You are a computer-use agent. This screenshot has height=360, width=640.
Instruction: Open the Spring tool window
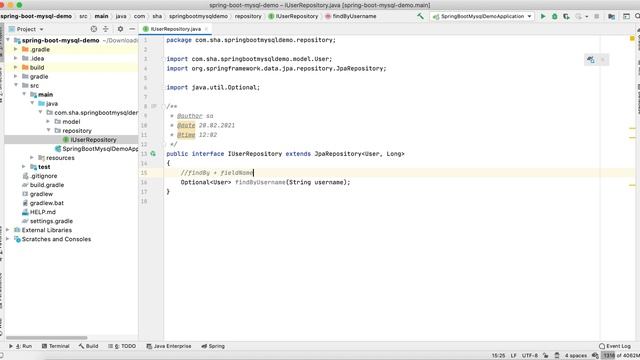click(x=213, y=346)
